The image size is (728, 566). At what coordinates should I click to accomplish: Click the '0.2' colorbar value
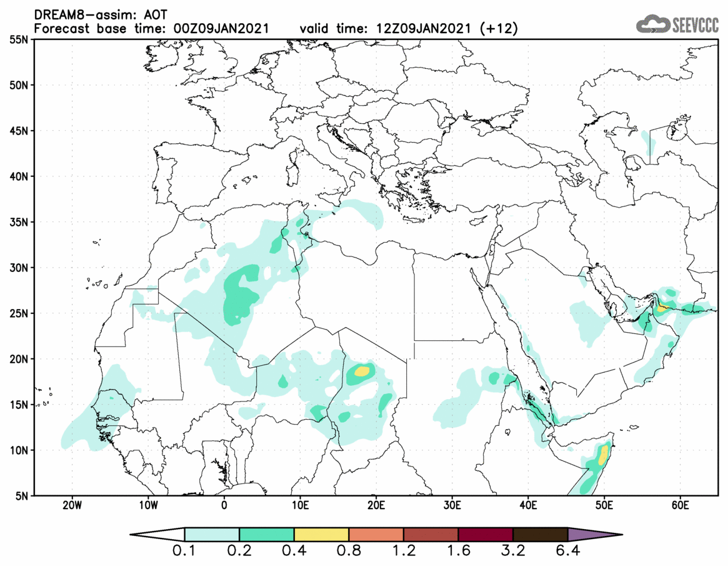coord(239,551)
